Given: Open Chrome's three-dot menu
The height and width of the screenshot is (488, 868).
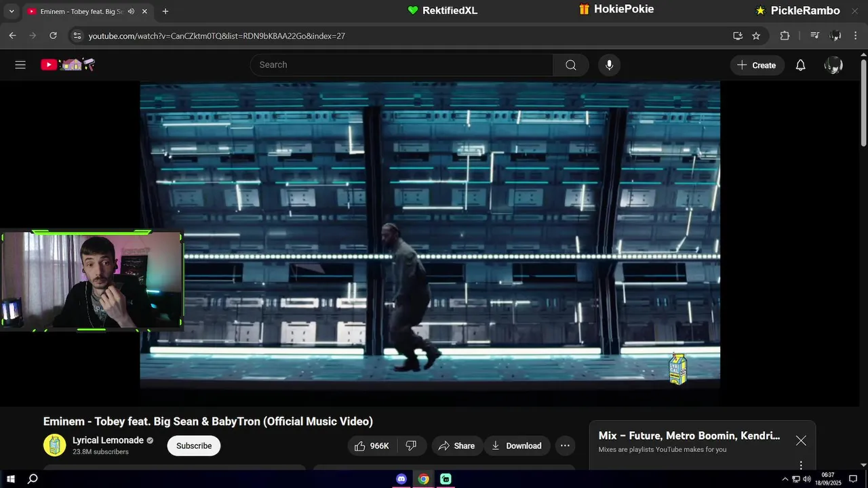Looking at the screenshot, I should [x=856, y=36].
